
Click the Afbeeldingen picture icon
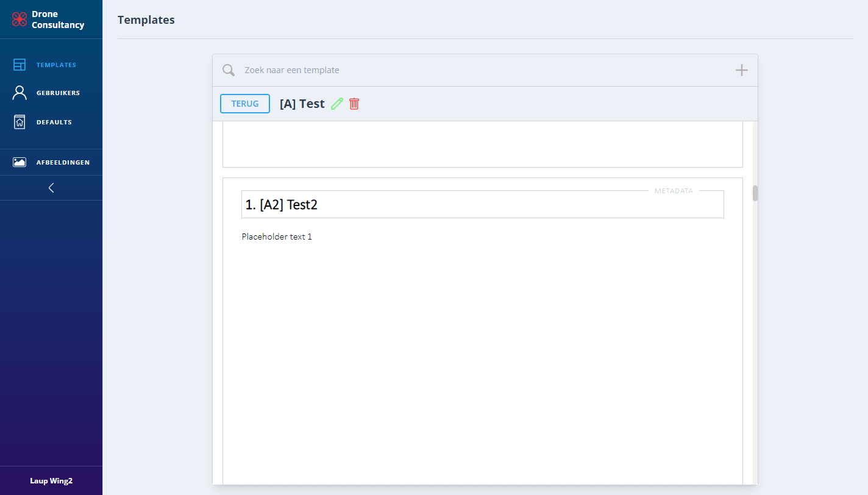pyautogui.click(x=20, y=162)
